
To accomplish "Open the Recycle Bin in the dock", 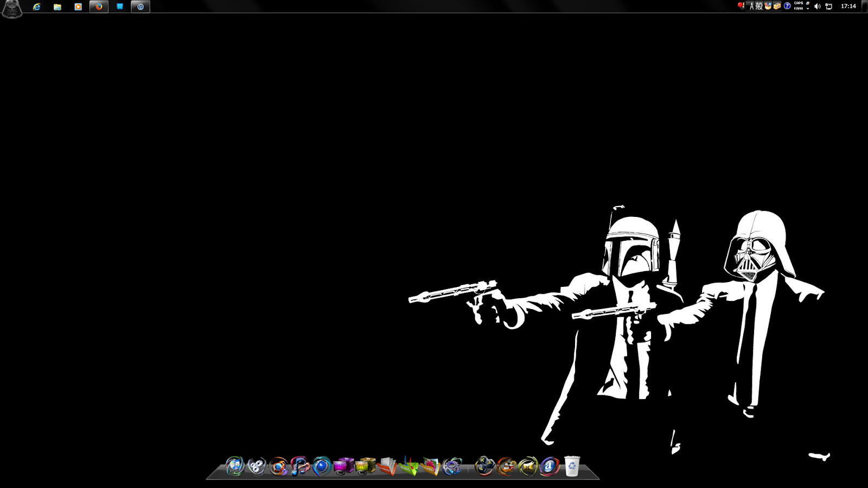I will pos(572,466).
